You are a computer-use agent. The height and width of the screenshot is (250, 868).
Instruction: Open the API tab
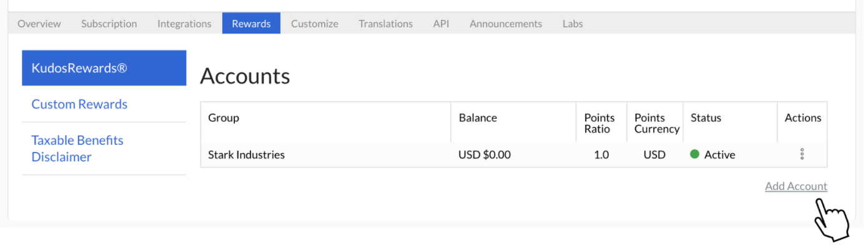[441, 24]
